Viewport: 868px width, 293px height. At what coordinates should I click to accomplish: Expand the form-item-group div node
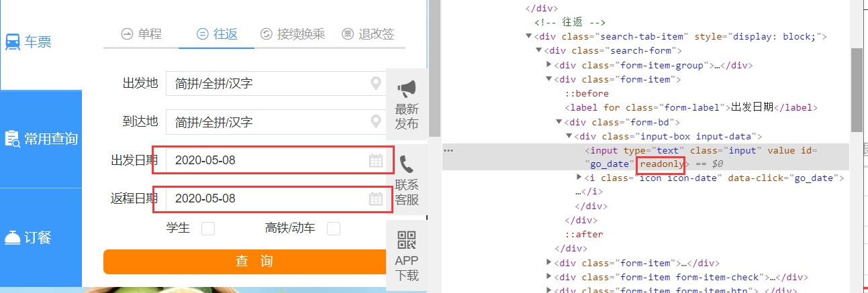[550, 65]
